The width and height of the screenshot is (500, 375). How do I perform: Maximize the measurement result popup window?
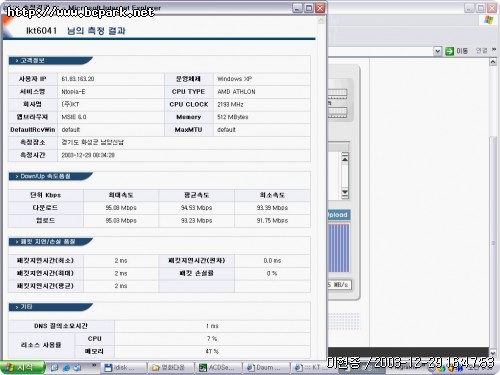309,8
